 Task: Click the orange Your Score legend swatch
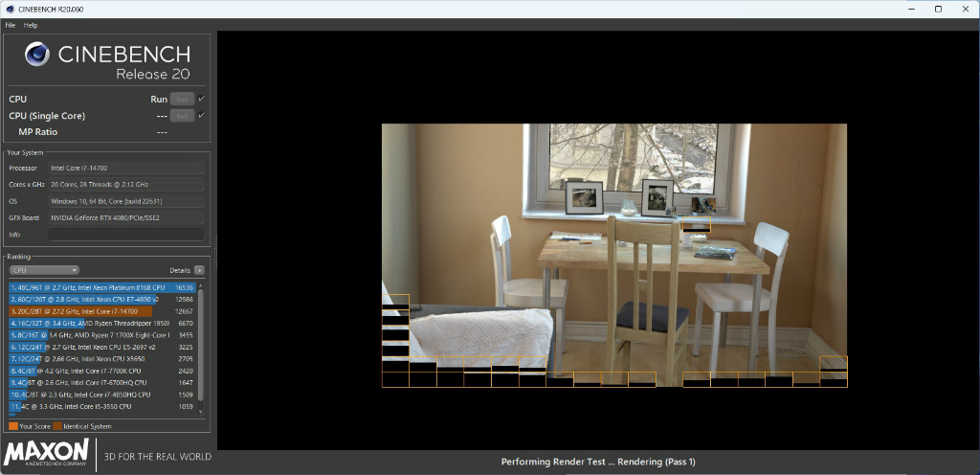pos(13,426)
